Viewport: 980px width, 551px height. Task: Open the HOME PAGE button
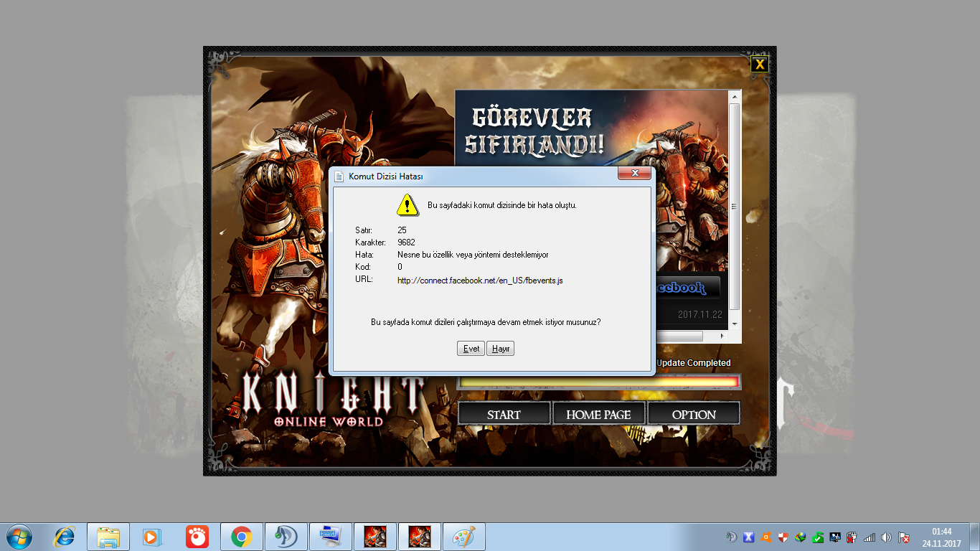[598, 414]
